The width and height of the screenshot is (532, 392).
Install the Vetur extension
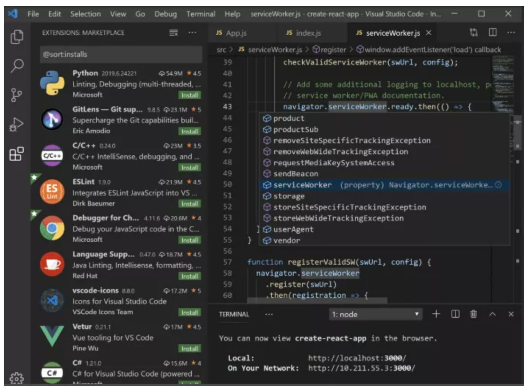click(x=189, y=349)
